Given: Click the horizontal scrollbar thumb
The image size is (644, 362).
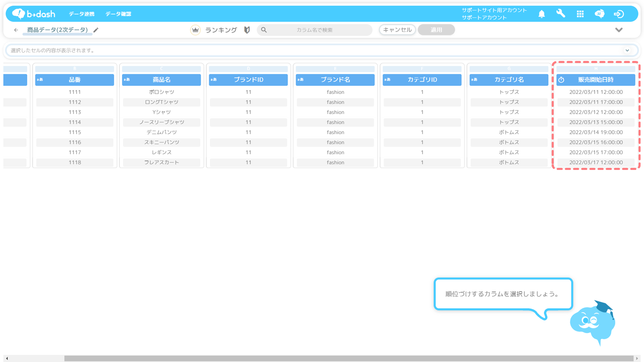Looking at the screenshot, I should [x=349, y=358].
